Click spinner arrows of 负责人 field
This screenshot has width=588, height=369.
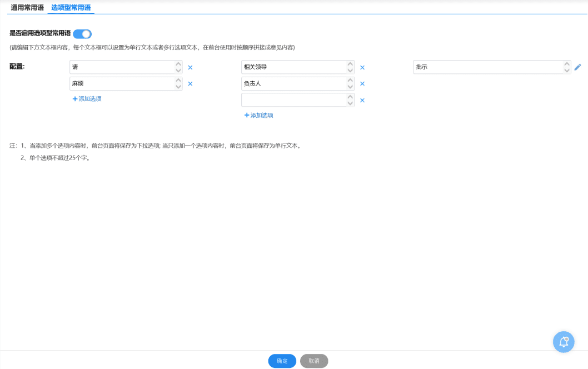click(x=350, y=83)
